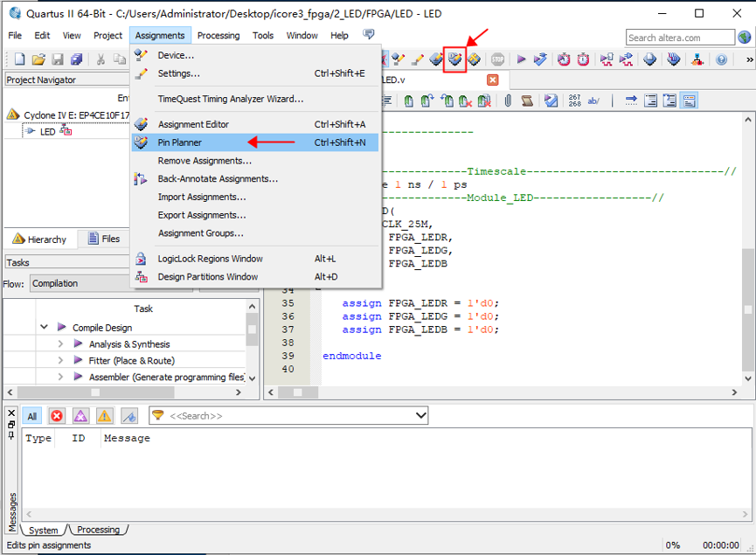Select Pin Planner from Assignments menu
This screenshot has height=555, width=756.
click(x=179, y=142)
